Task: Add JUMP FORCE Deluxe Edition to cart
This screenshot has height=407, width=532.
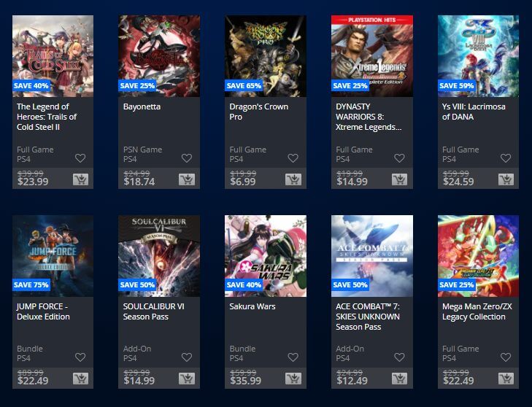Action: click(80, 379)
